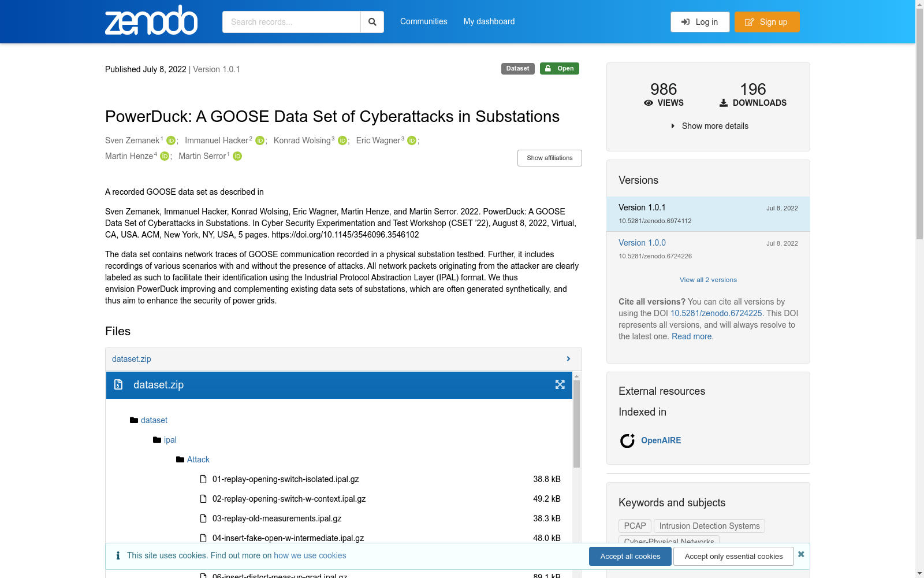
Task: Focus the Search records input field
Action: pos(292,22)
